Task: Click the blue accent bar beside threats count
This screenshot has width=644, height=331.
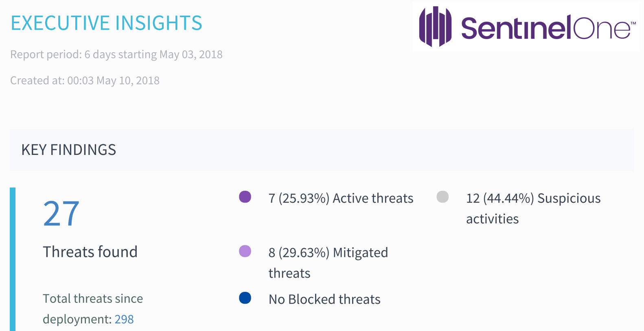Action: pyautogui.click(x=13, y=259)
